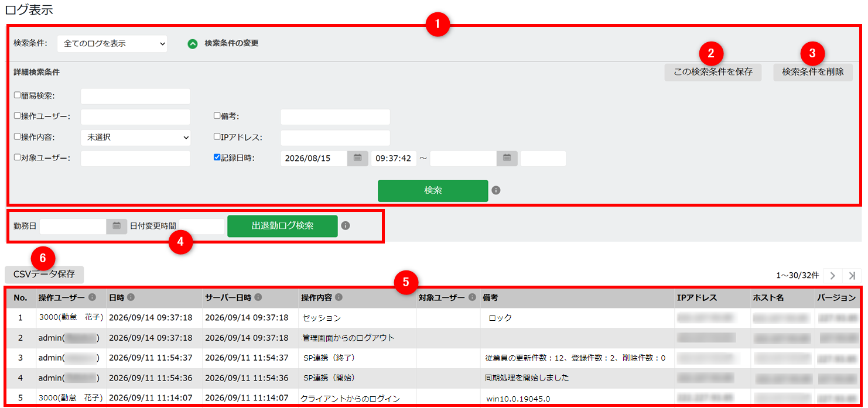Collapse search conditions with green chevron icon
868x408 pixels.
pos(193,43)
